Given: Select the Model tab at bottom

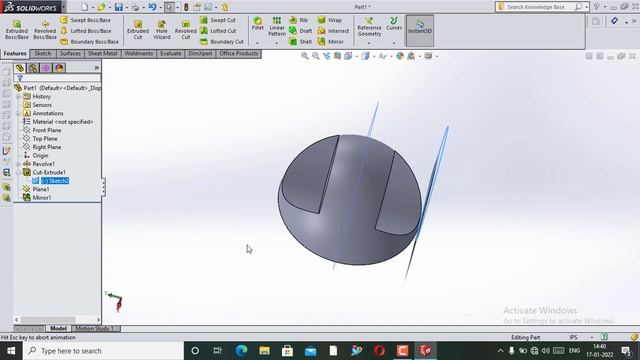Looking at the screenshot, I should coord(58,329).
